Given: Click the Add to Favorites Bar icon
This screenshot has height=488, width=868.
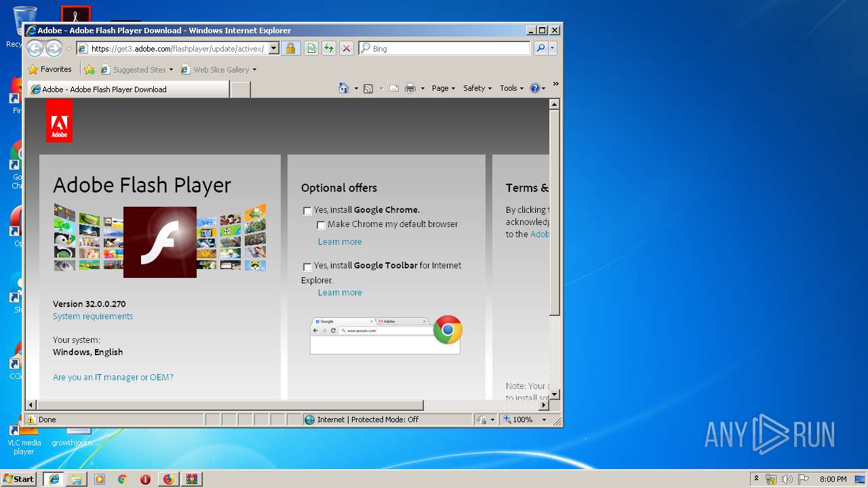Looking at the screenshot, I should click(x=90, y=69).
